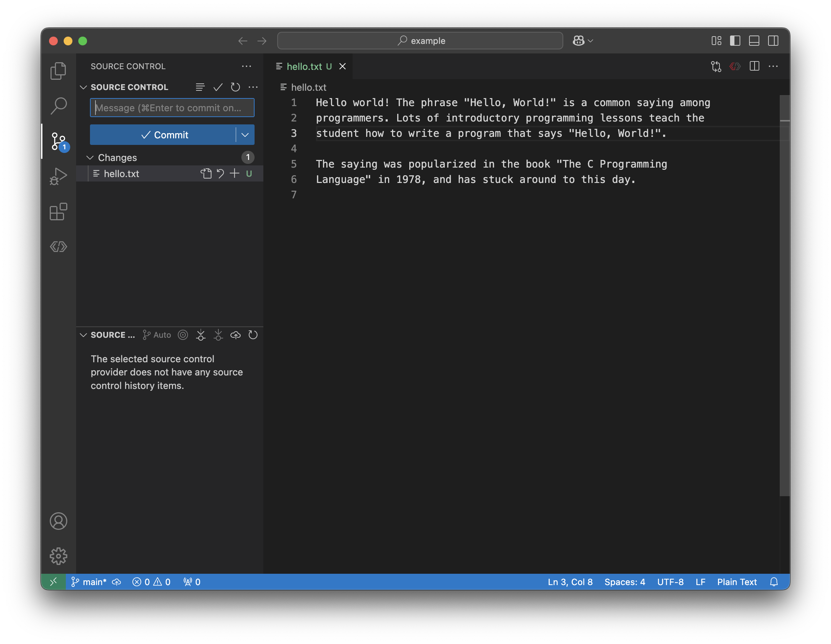Click line number 5 in the editor gutter
Image resolution: width=831 pixels, height=644 pixels.
click(294, 164)
